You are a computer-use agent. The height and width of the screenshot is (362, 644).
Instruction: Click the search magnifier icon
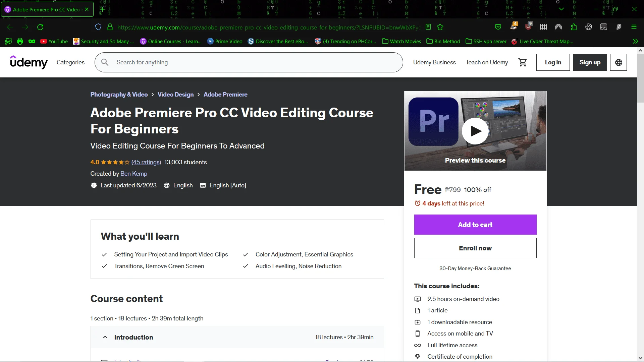[105, 62]
